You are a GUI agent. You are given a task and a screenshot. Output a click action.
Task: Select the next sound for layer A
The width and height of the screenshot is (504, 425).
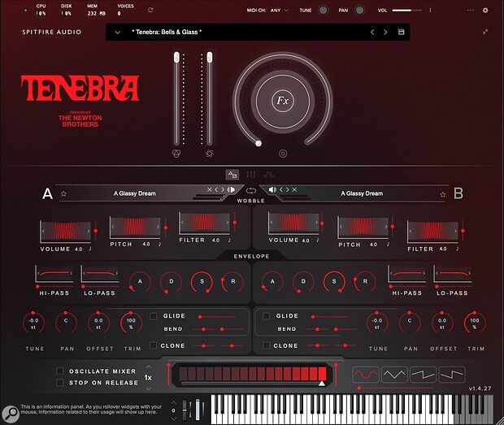pyautogui.click(x=223, y=190)
